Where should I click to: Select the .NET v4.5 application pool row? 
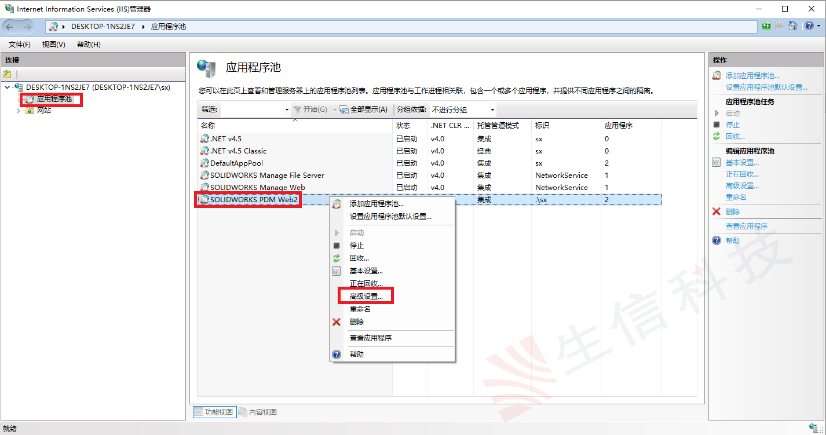coord(429,139)
